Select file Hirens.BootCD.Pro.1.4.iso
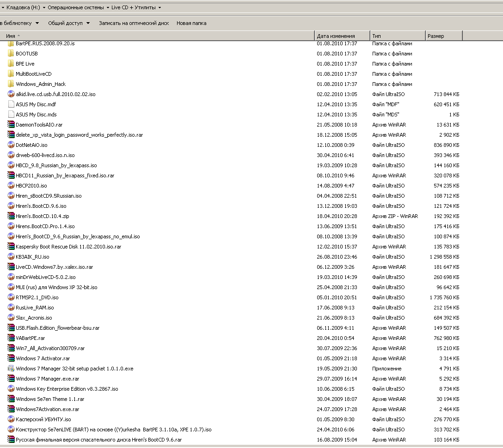The width and height of the screenshot is (503, 448). click(45, 226)
